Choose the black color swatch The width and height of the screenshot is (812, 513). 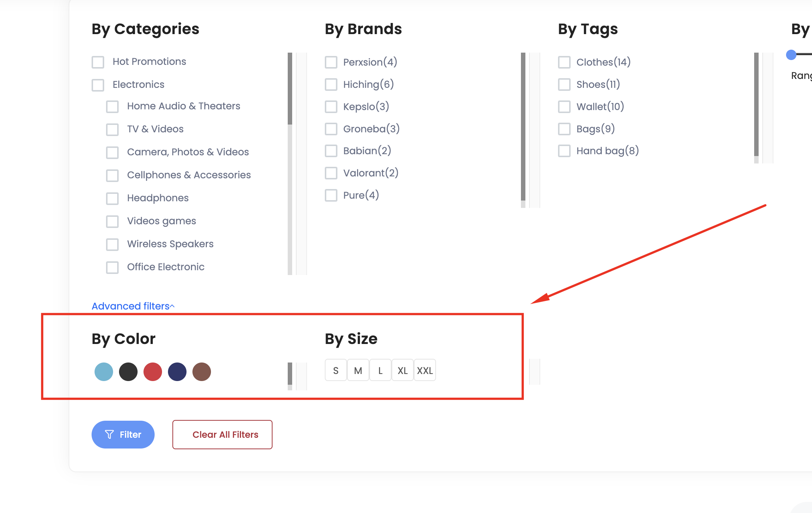tap(128, 372)
